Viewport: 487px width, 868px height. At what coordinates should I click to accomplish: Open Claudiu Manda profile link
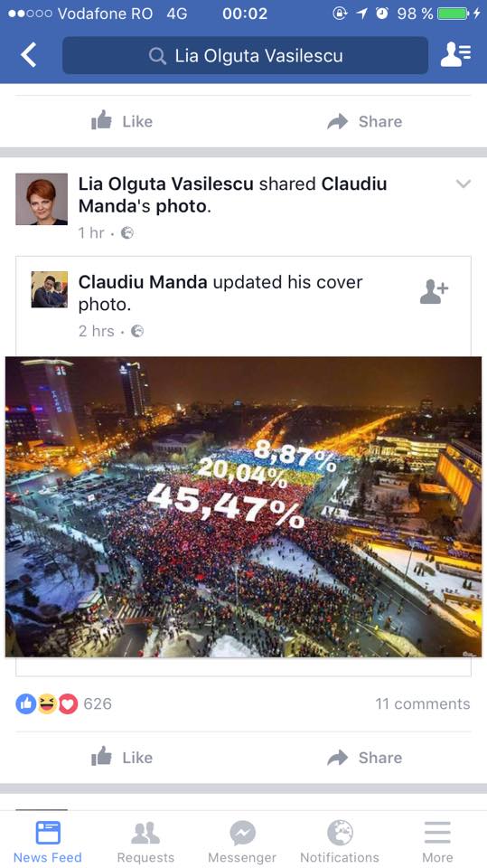tap(143, 282)
